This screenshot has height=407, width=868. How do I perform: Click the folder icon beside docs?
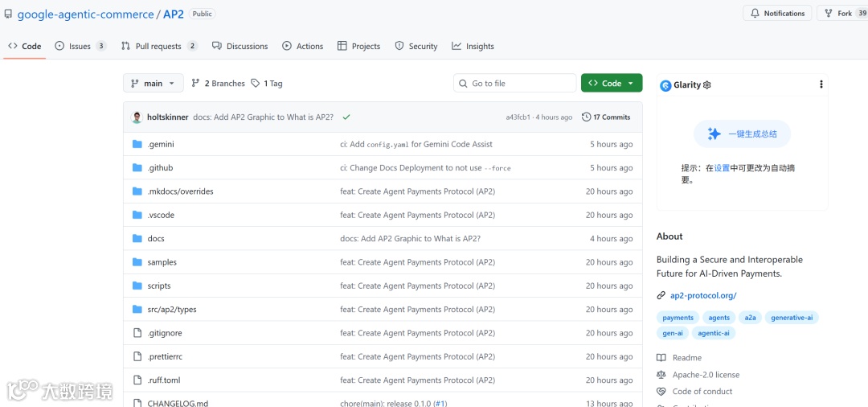(137, 239)
